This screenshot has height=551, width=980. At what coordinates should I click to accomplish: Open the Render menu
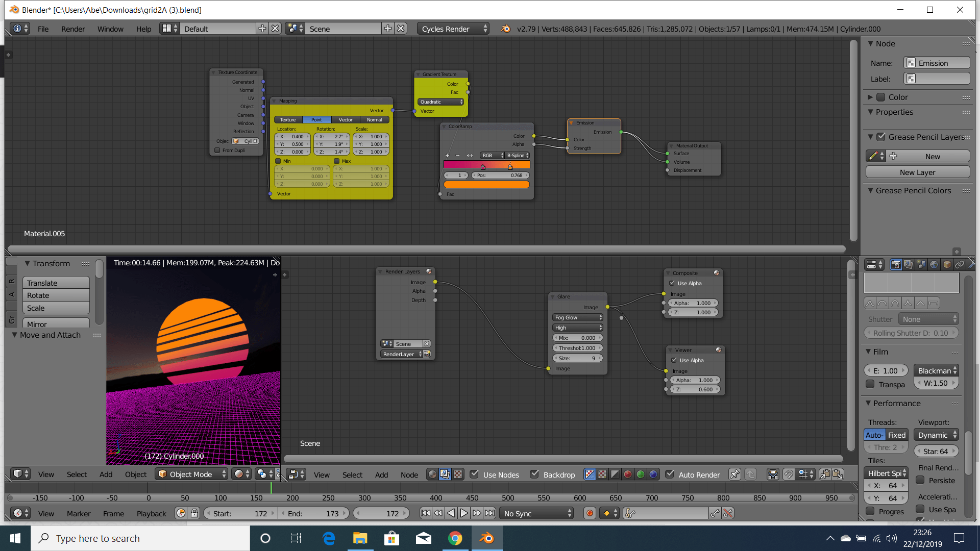(72, 29)
